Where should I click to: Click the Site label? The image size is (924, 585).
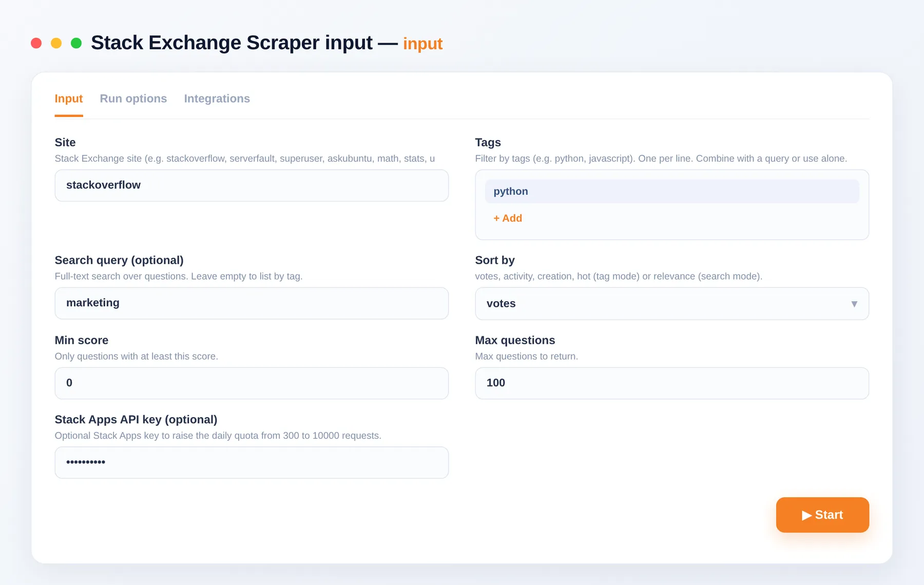pyautogui.click(x=65, y=142)
